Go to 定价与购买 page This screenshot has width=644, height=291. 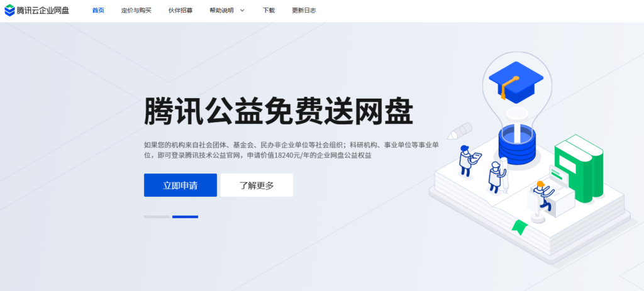click(136, 11)
